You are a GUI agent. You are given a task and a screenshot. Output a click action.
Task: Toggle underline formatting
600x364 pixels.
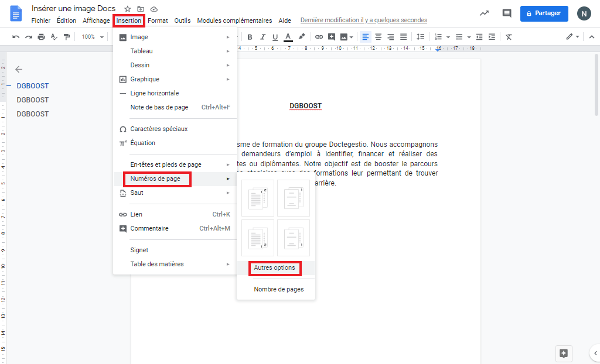click(x=275, y=36)
